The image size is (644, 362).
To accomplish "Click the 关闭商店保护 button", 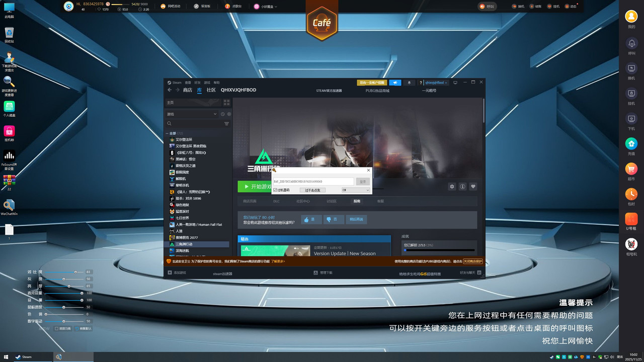I will pos(473,261).
